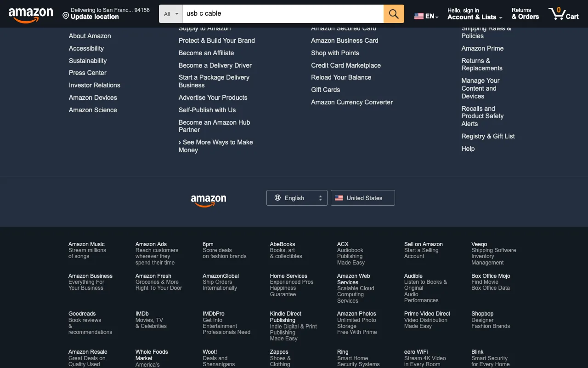Open Veeqo Shipping Software link
Image resolution: width=588 pixels, height=368 pixels.
click(x=494, y=253)
